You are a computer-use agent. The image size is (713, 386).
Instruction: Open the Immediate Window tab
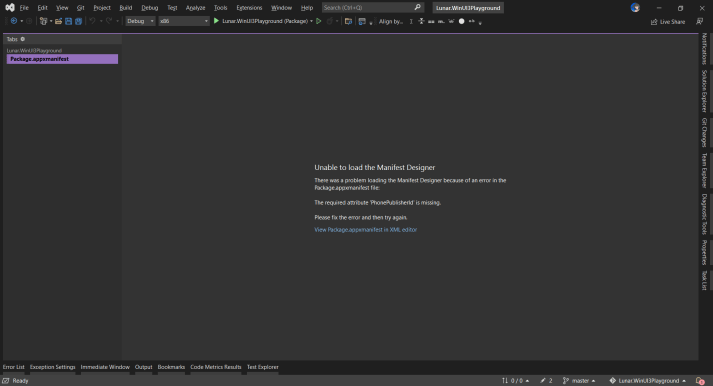[105, 367]
